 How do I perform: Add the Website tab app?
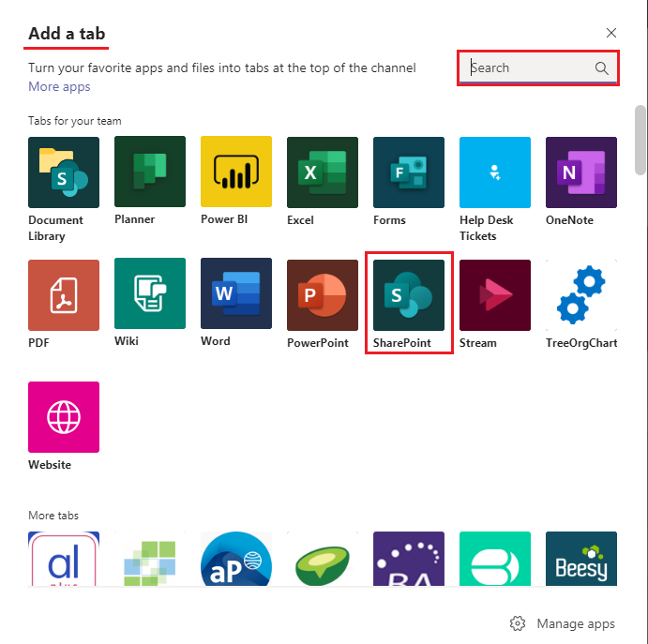(x=64, y=417)
